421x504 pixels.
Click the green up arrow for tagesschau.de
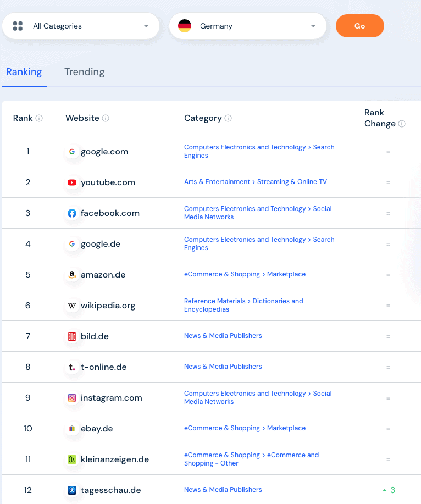click(x=385, y=490)
